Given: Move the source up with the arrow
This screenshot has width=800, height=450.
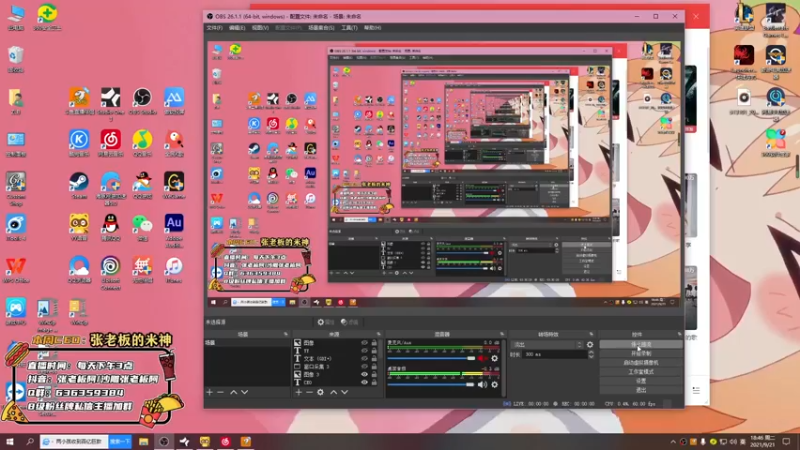Looking at the screenshot, I should point(333,392).
